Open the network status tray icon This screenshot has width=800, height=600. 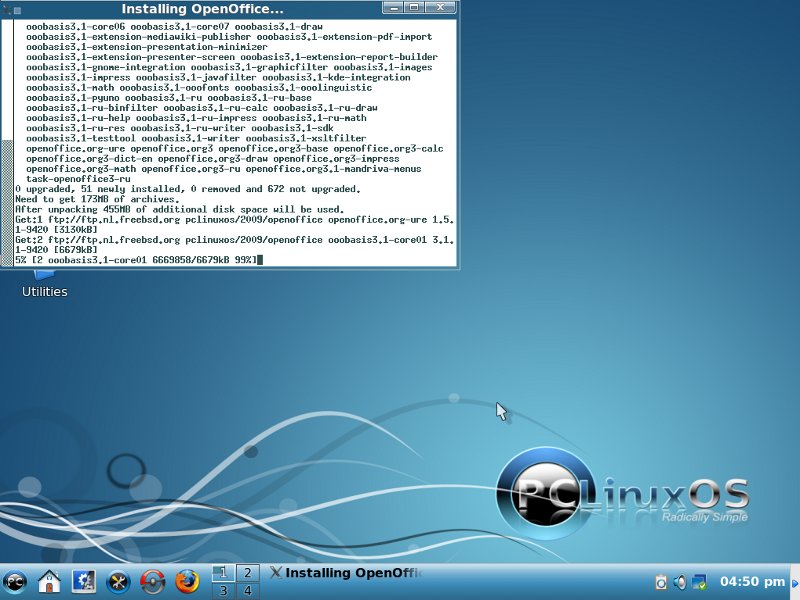click(699, 581)
